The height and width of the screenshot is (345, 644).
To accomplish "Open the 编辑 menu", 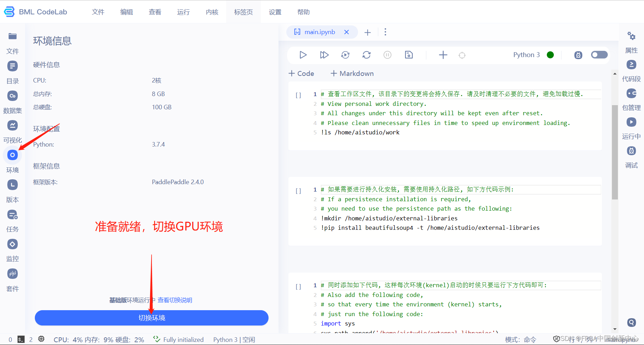I will [126, 12].
